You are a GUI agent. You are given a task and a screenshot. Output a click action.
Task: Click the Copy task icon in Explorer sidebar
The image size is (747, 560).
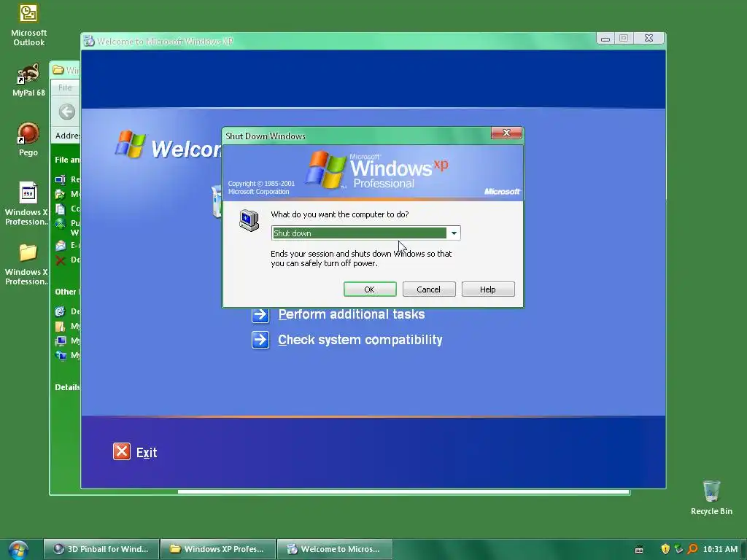pyautogui.click(x=60, y=209)
